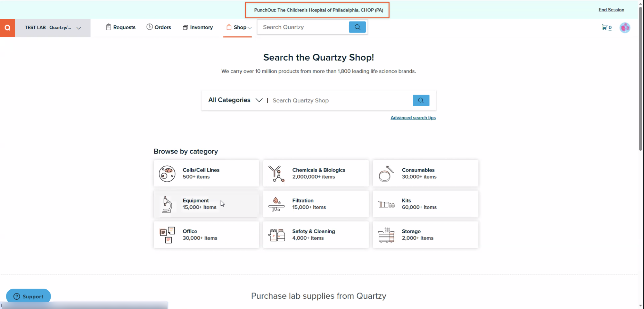Viewport: 644px width, 309px height.
Task: Go to the Inventory tab
Action: [198, 27]
